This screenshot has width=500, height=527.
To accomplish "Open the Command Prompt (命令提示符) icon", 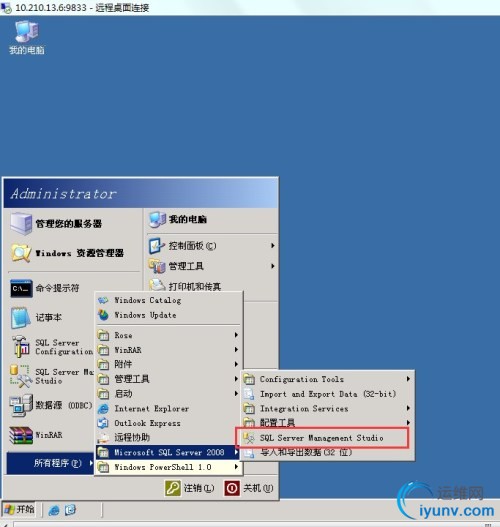I will tap(21, 288).
